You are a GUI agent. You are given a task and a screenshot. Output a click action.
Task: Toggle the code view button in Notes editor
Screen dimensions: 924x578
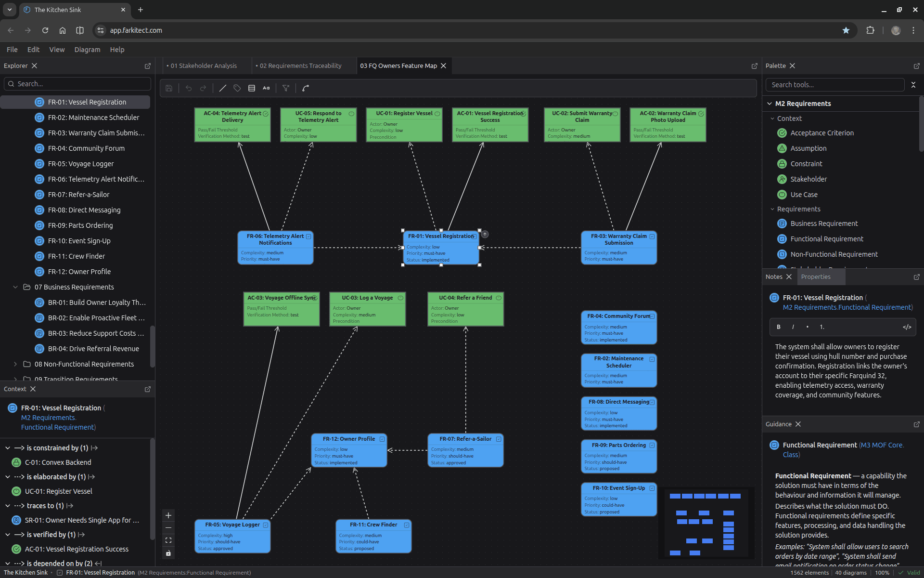click(x=907, y=327)
